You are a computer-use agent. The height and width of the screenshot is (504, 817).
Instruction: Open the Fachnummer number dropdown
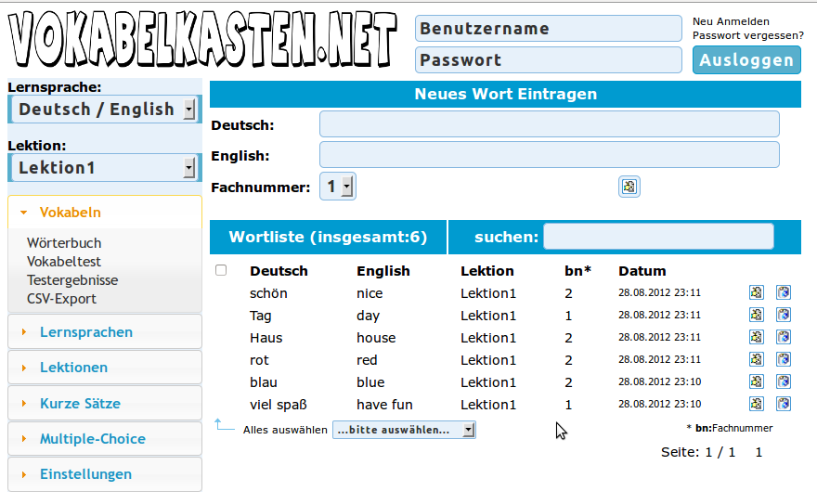pos(338,187)
